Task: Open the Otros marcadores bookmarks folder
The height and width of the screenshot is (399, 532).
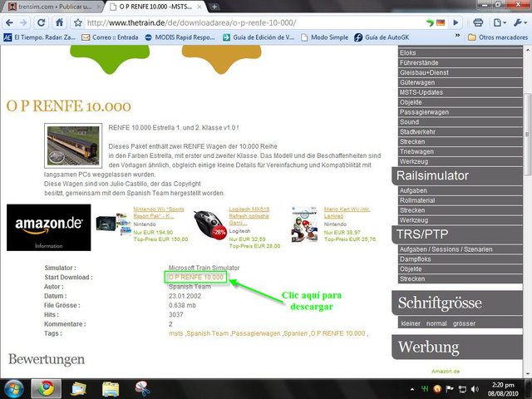Action: pos(497,37)
